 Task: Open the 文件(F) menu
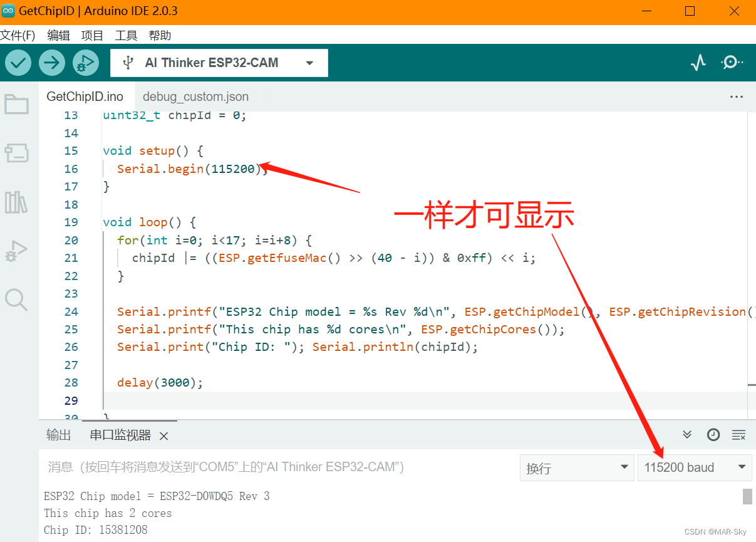[18, 35]
